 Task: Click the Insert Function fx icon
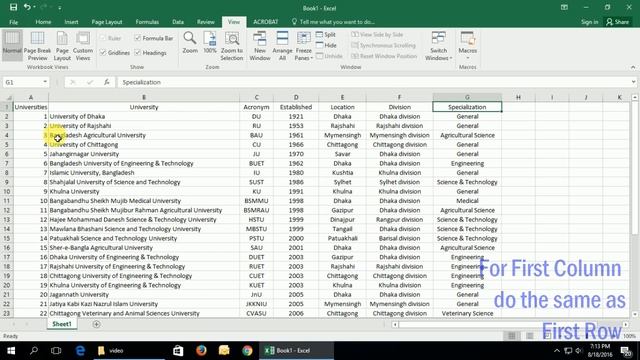point(107,82)
